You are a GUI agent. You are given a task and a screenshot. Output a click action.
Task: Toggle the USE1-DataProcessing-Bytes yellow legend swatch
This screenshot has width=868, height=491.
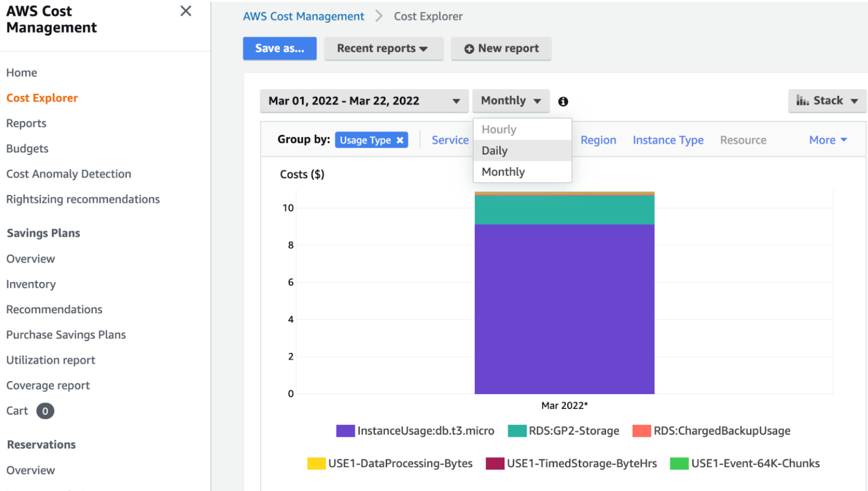[316, 463]
